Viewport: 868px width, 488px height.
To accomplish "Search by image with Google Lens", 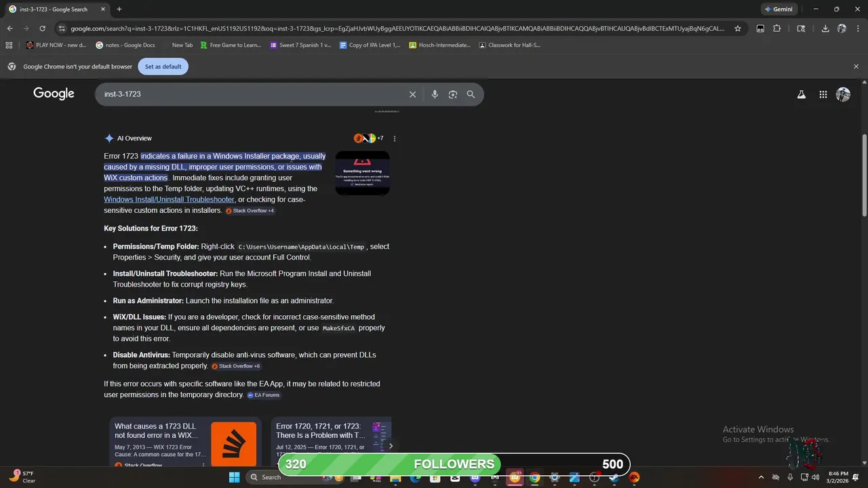I will click(x=453, y=94).
